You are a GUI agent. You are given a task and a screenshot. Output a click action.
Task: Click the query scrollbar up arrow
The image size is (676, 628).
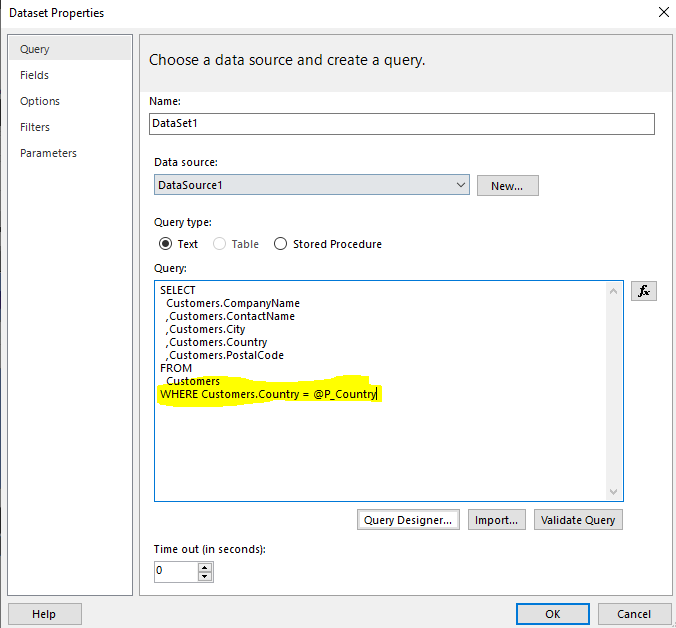click(x=613, y=291)
